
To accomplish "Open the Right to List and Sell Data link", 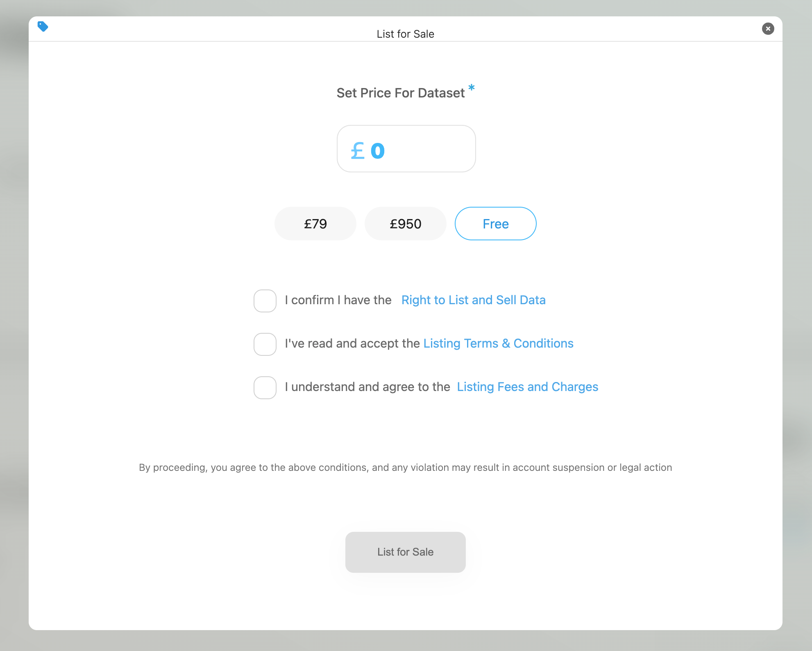I will pyautogui.click(x=473, y=300).
